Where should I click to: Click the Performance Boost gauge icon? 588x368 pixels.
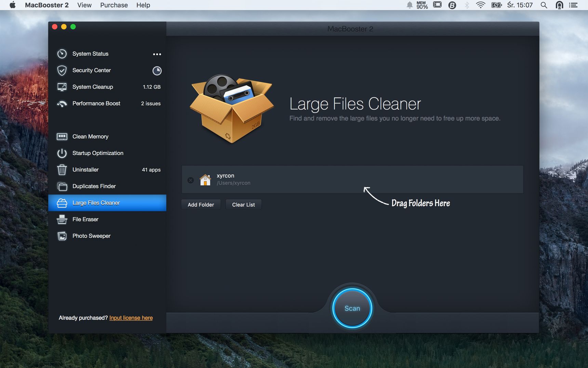pos(62,104)
